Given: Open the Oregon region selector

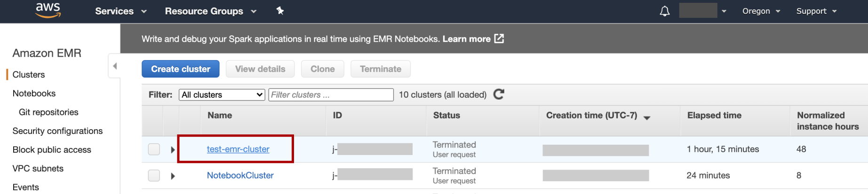Looking at the screenshot, I should pyautogui.click(x=761, y=11).
